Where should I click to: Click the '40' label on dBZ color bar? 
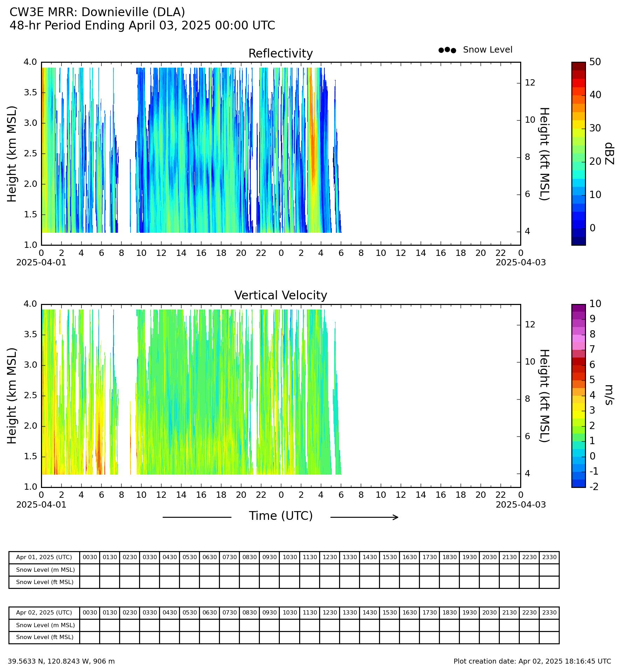click(x=595, y=95)
